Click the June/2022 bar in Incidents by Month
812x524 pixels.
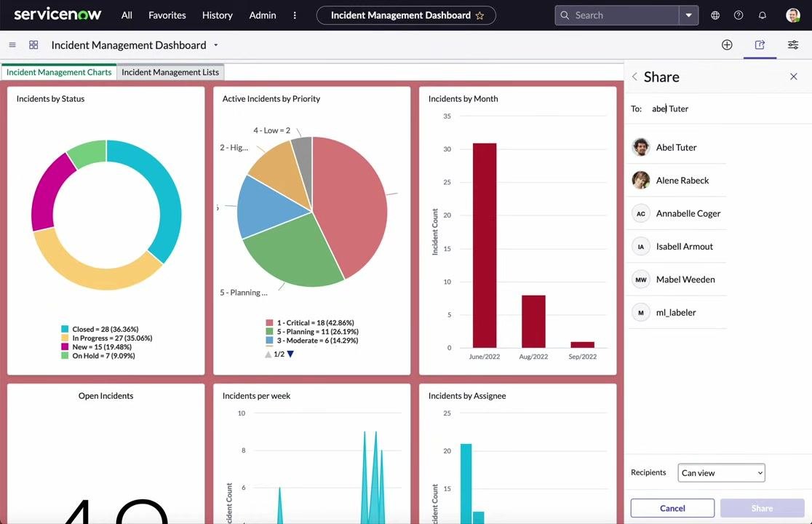point(484,245)
